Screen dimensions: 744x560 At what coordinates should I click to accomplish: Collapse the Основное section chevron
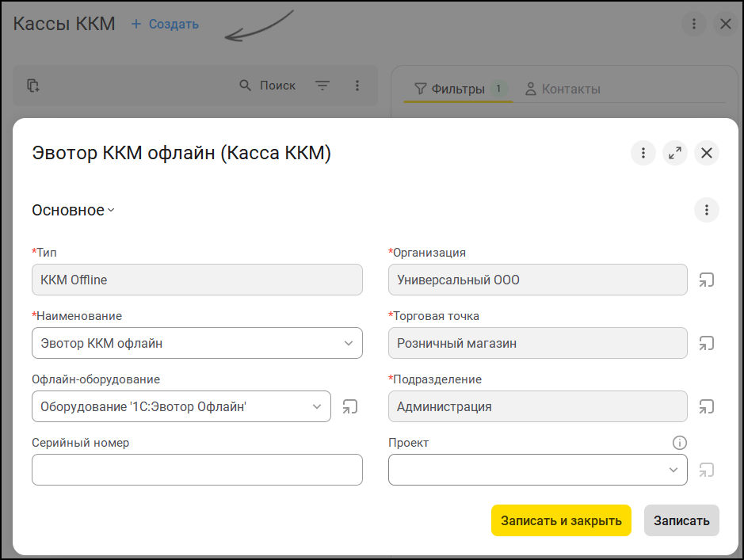click(x=111, y=210)
